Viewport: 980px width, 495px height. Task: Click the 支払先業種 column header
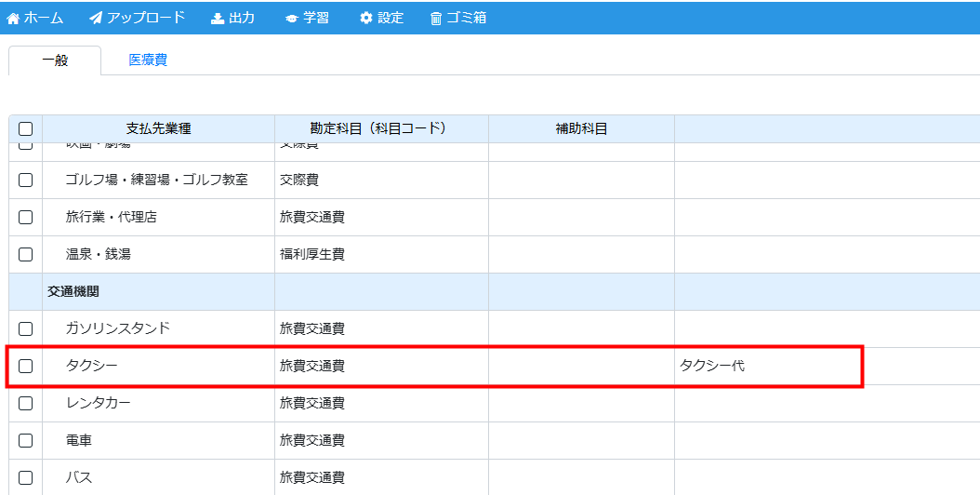(158, 129)
